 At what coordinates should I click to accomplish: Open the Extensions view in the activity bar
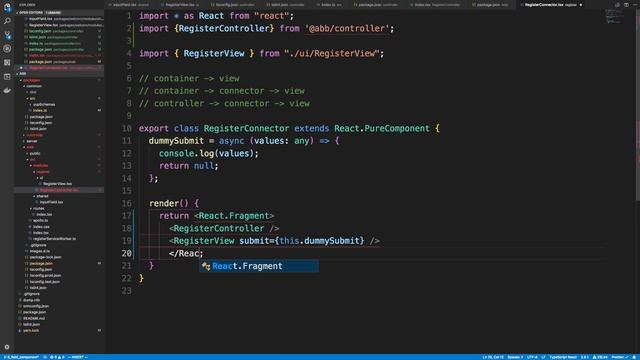(x=7, y=62)
